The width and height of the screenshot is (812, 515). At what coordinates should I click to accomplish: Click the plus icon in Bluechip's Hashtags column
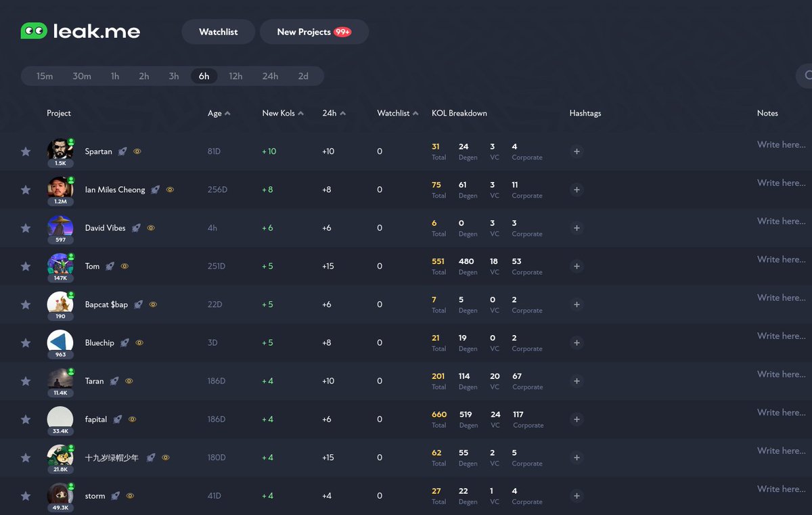click(x=577, y=343)
